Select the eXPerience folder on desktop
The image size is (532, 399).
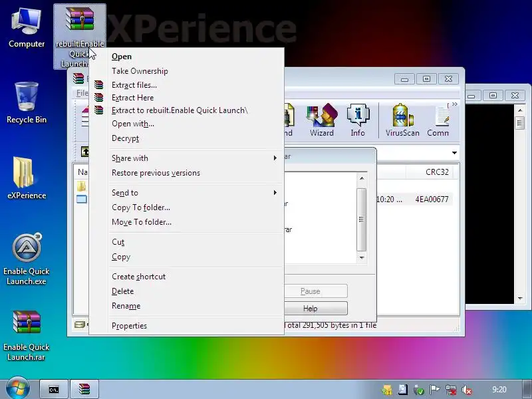tap(27, 178)
